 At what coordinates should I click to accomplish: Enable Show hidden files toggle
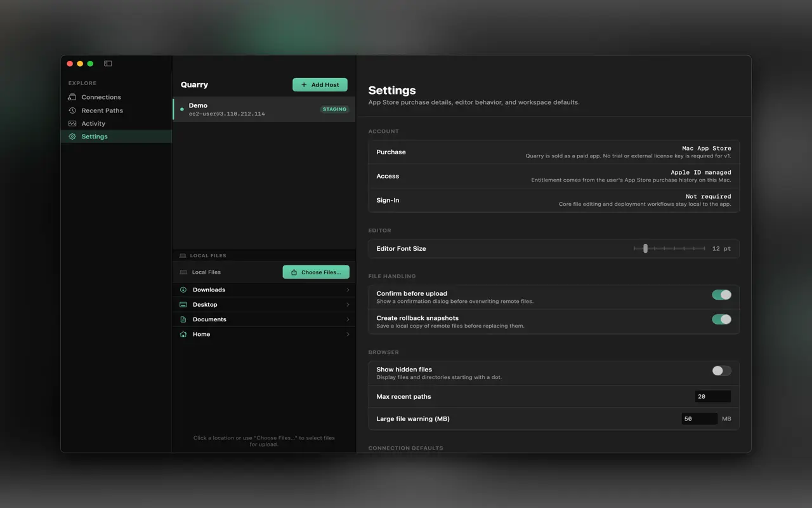[721, 371]
